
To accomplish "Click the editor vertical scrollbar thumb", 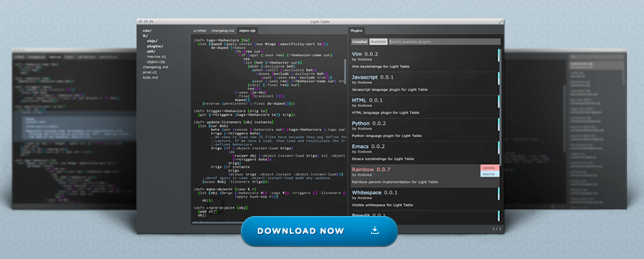I will click(345, 71).
